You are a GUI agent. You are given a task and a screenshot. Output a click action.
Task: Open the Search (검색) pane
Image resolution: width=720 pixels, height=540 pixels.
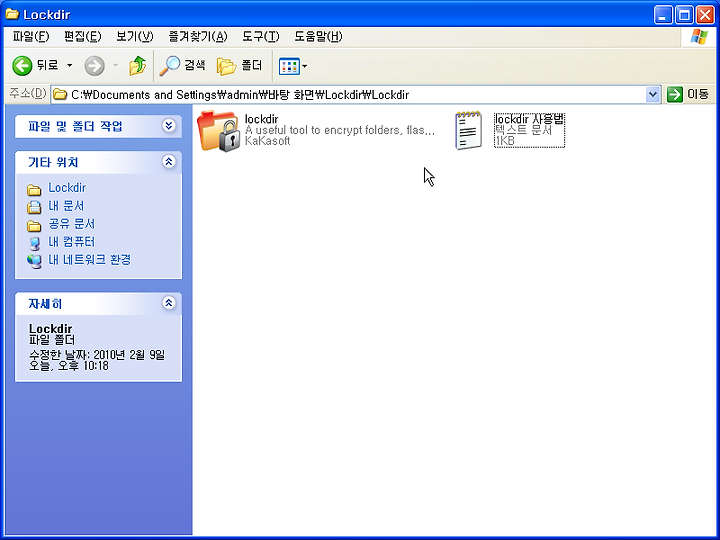point(182,66)
